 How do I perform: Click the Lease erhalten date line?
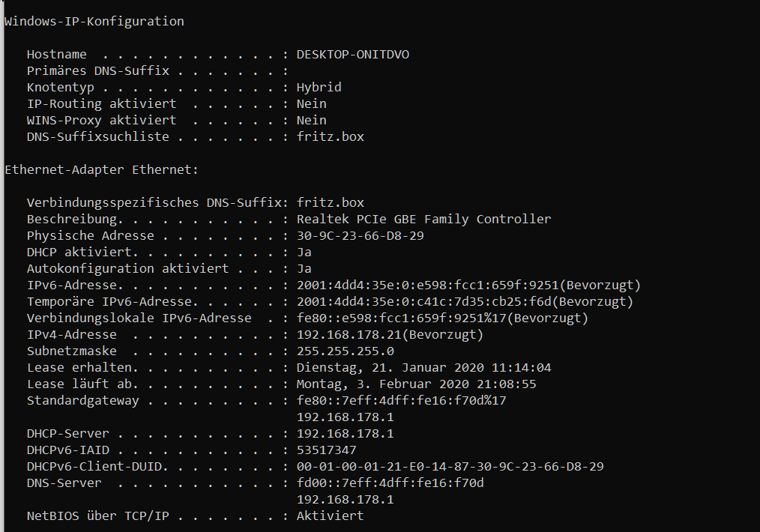tap(423, 367)
